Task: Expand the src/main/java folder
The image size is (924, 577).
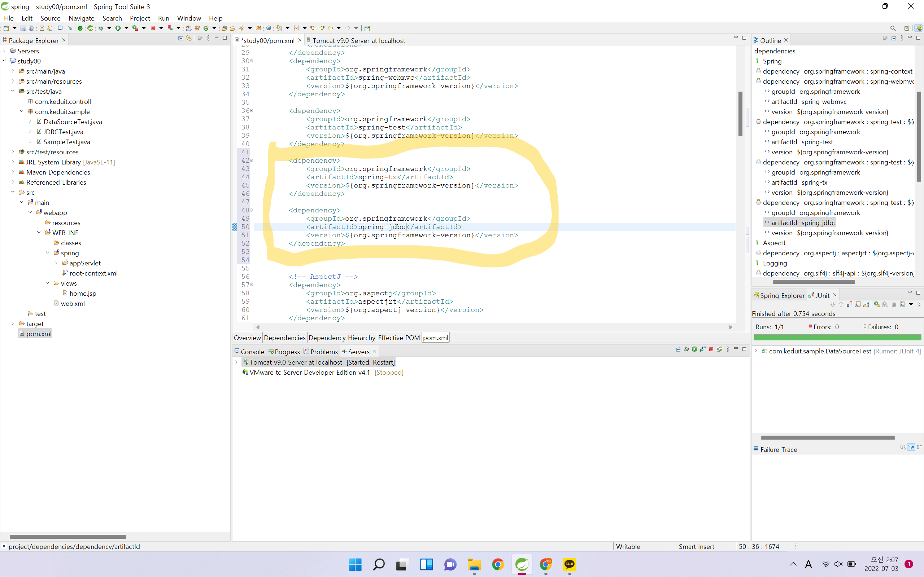Action: tap(13, 71)
